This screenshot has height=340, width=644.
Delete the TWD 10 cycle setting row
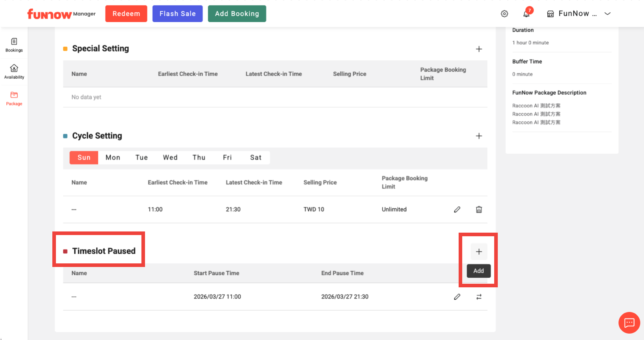[479, 210]
